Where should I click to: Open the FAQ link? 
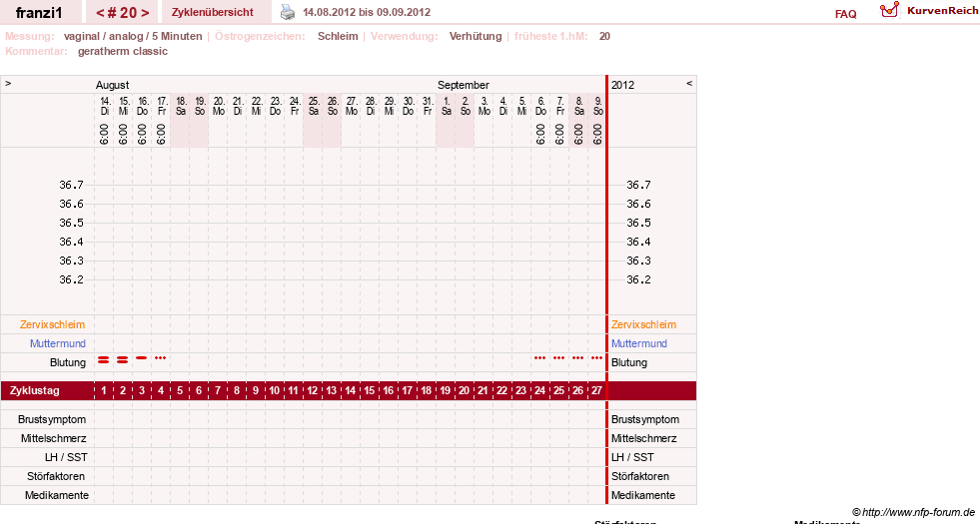pos(845,14)
